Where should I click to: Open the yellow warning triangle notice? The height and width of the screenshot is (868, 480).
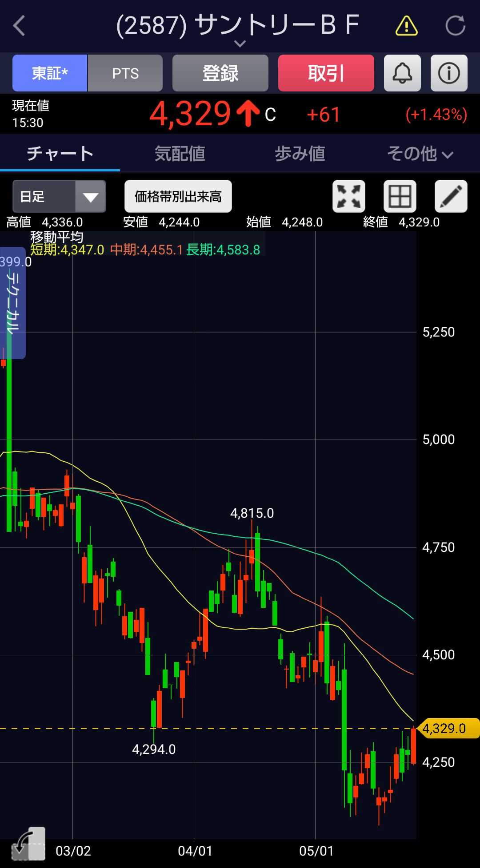click(x=406, y=26)
